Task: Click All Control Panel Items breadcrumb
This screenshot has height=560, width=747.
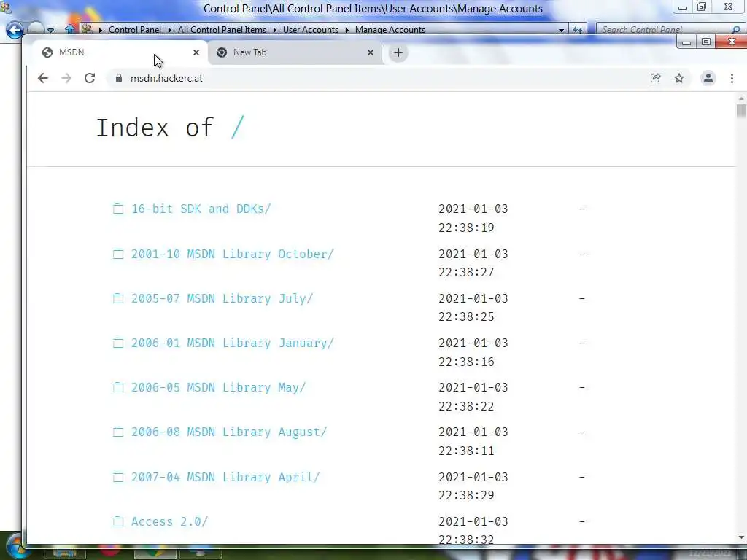Action: click(x=222, y=29)
